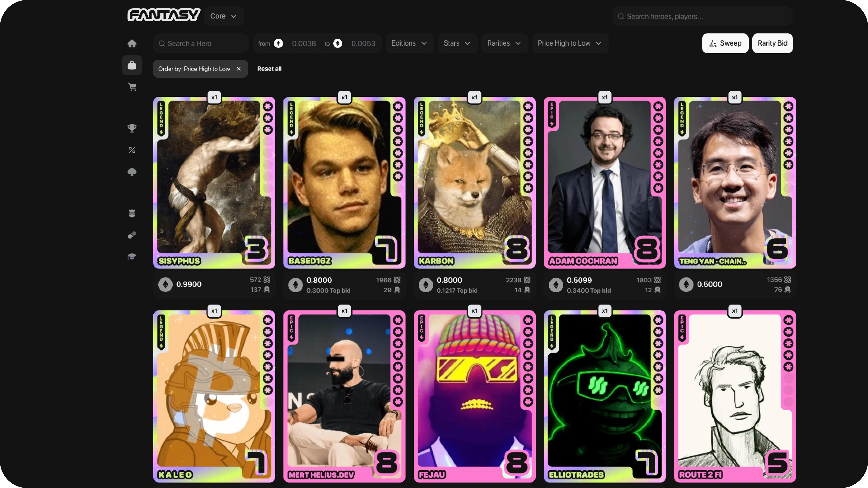Open the Sisyphus hero card

pyautogui.click(x=214, y=182)
